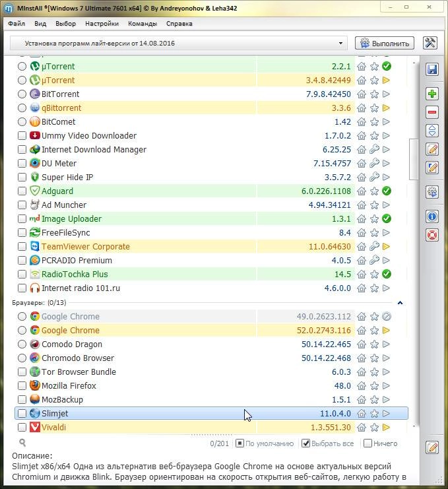
Task: Click the red lifebuoy help icon
Action: coord(432,235)
